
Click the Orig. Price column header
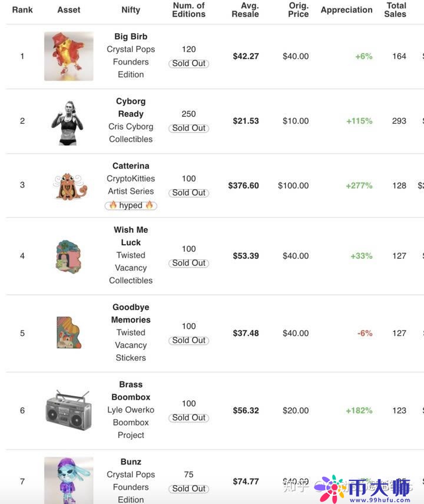pos(299,10)
